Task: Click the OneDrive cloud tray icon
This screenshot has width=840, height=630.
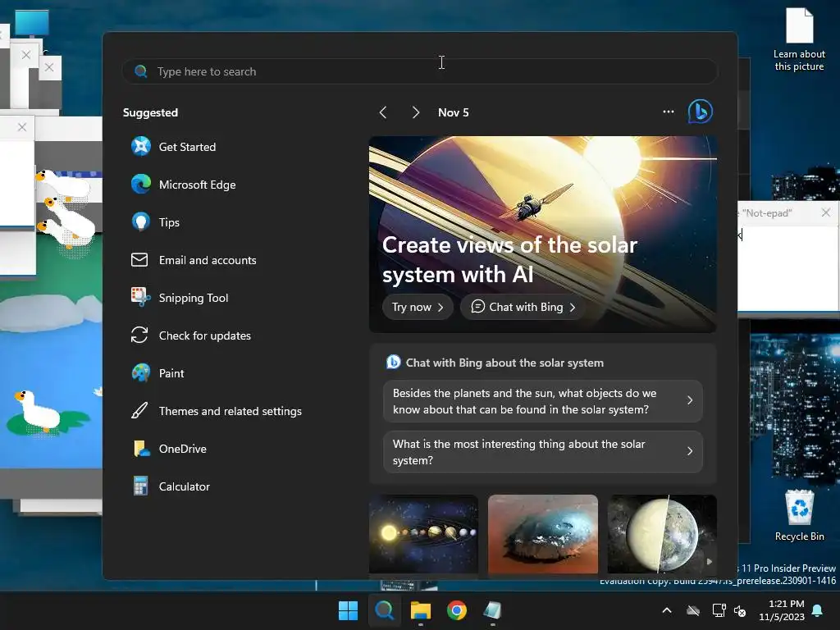Action: pyautogui.click(x=693, y=610)
